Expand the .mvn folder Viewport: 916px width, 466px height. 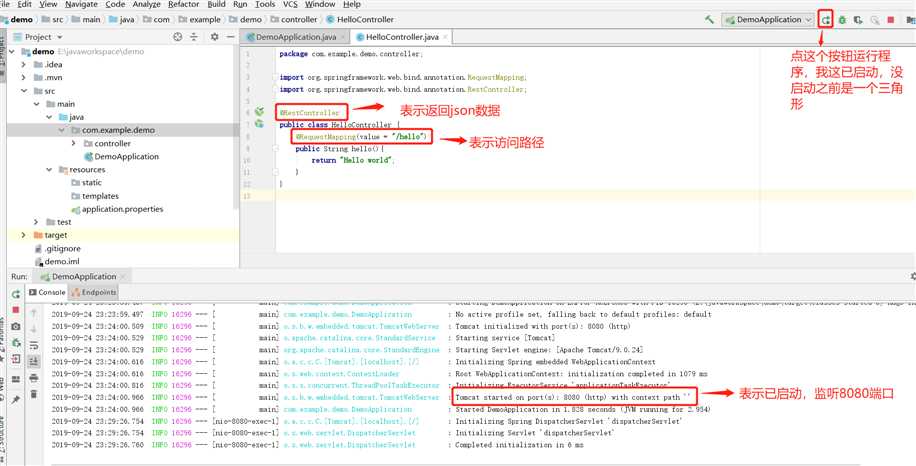(24, 77)
